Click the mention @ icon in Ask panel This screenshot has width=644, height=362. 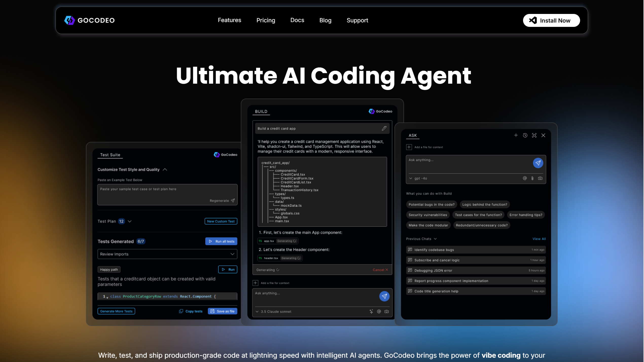(525, 178)
